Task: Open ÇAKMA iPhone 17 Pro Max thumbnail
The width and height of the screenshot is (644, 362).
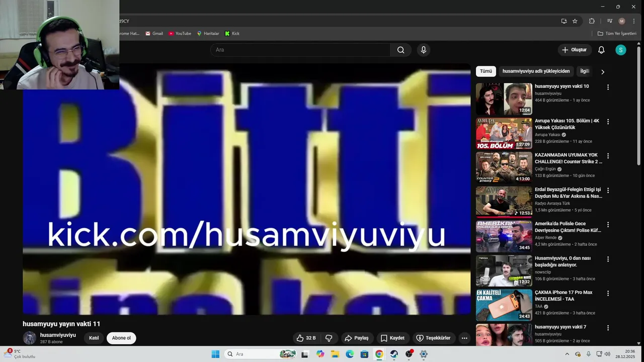Action: 504,305
